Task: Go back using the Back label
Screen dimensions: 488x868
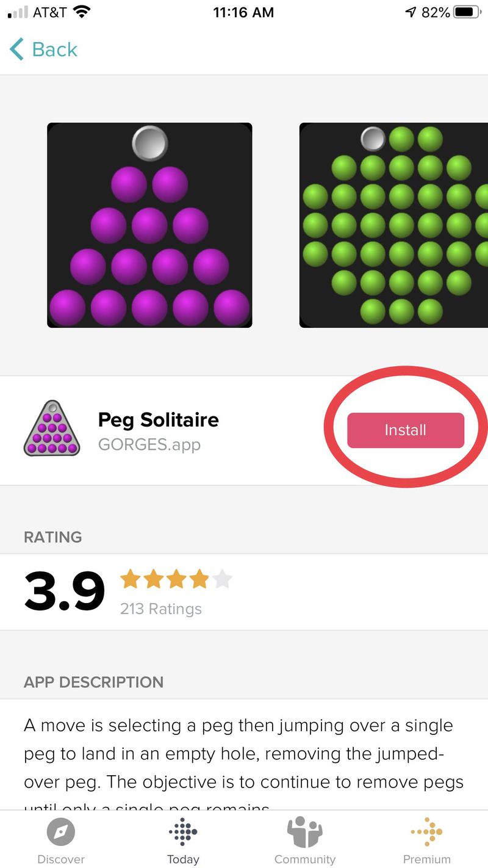Action: [x=55, y=49]
